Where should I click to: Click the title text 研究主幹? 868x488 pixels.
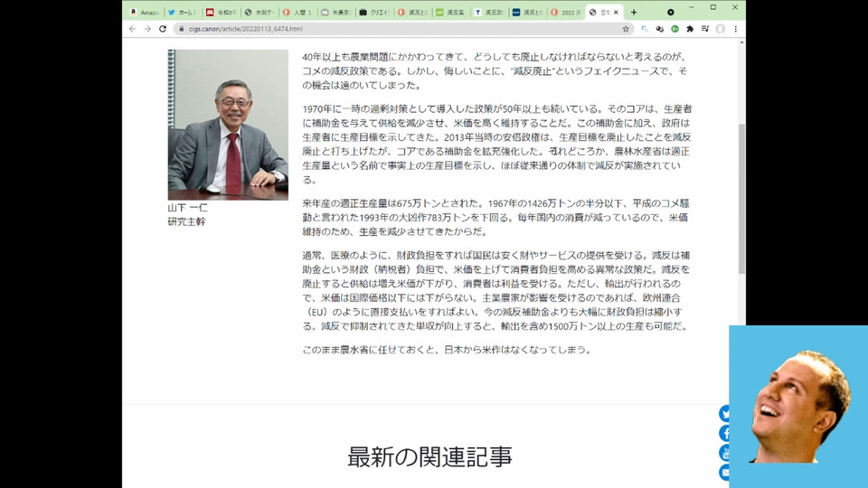[186, 221]
